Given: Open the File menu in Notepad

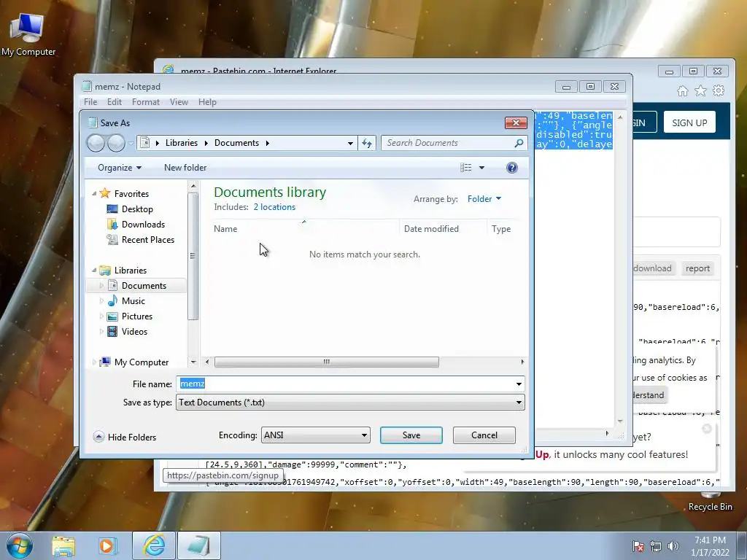Looking at the screenshot, I should pos(90,102).
